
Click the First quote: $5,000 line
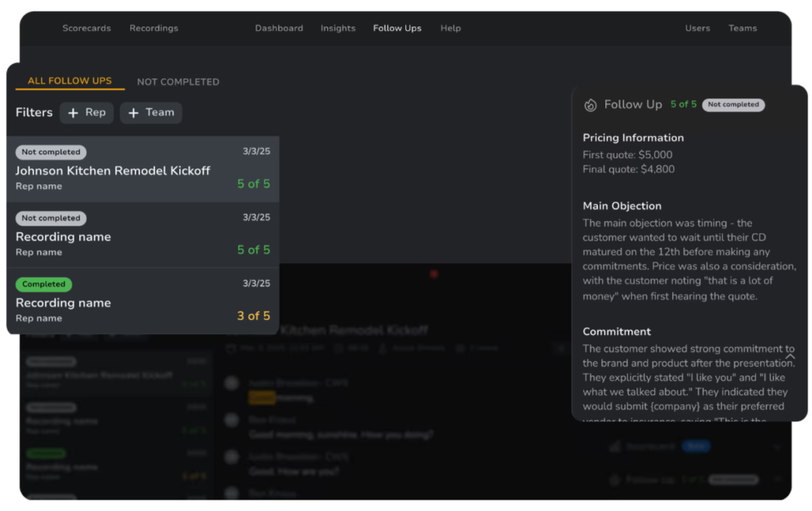click(x=627, y=155)
